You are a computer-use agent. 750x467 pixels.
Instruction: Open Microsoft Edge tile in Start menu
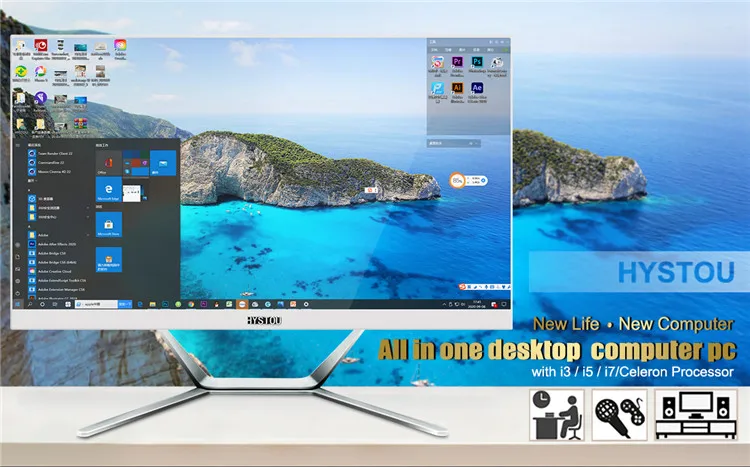pos(109,189)
